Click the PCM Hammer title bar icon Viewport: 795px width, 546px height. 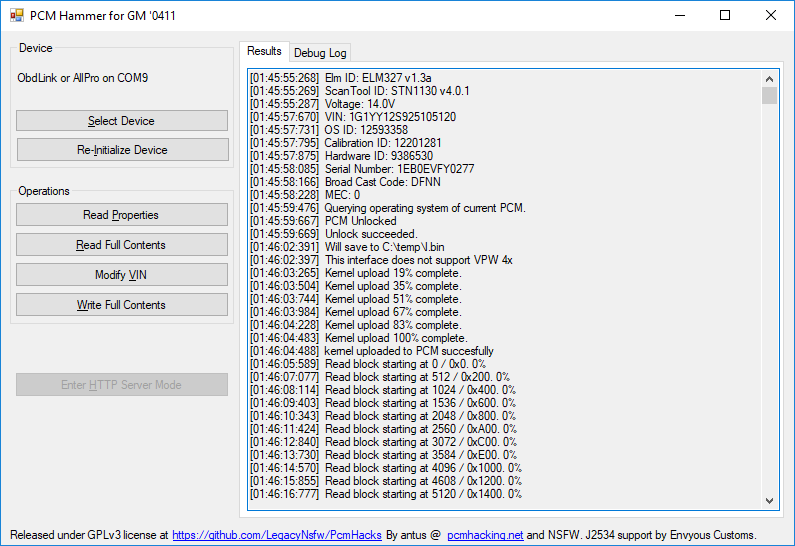click(16, 16)
